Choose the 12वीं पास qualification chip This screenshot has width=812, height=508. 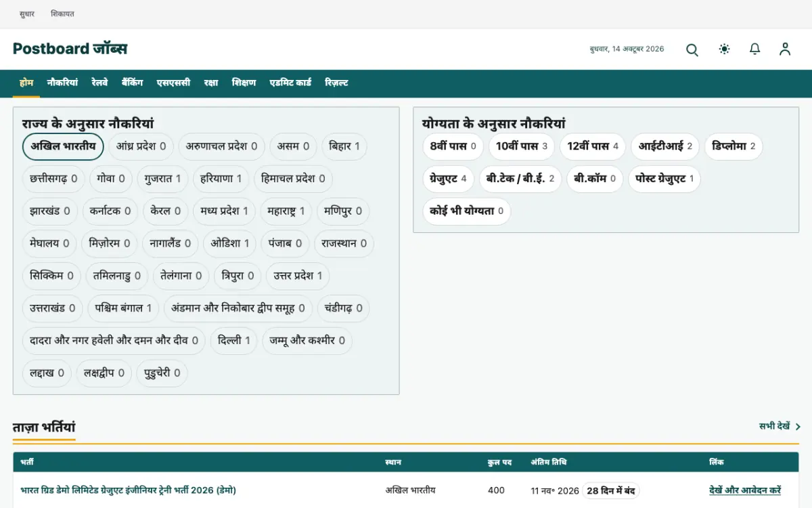click(x=593, y=146)
